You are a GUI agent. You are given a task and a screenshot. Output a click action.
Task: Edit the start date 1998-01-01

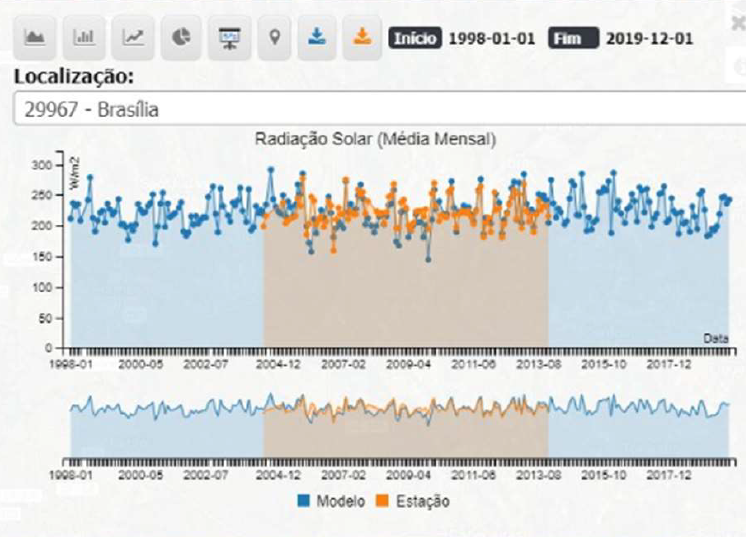491,39
